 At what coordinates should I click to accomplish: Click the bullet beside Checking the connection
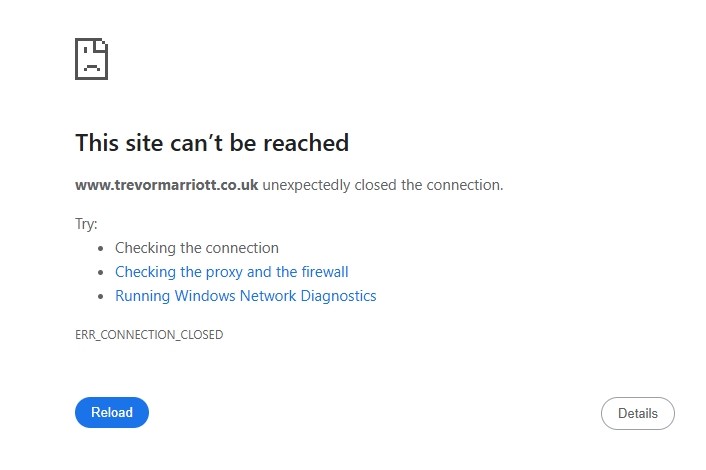pos(101,249)
